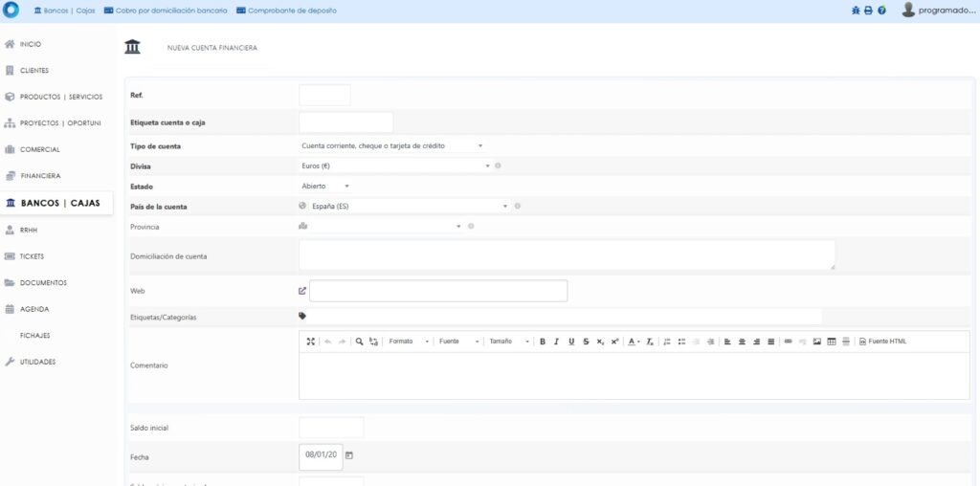Viewport: 980px width, 486px height.
Task: Open the Clientes menu in the sidebar
Action: (x=34, y=70)
